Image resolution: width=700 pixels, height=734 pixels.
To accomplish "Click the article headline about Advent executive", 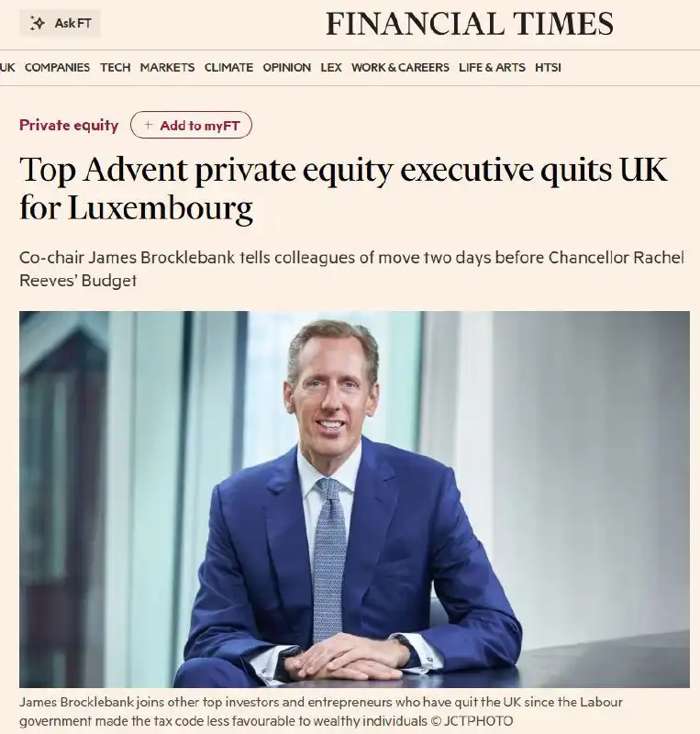I will [343, 190].
